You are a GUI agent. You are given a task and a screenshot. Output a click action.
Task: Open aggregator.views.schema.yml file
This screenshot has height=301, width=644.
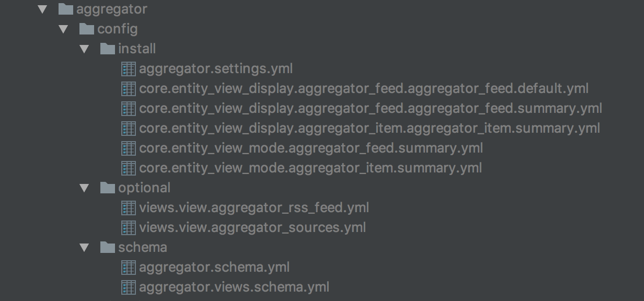click(x=234, y=287)
